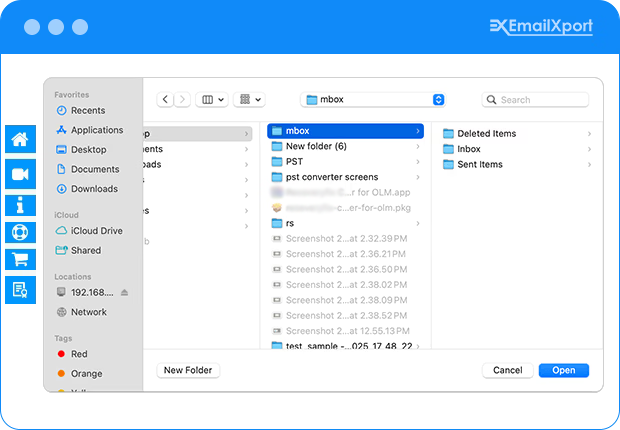Open the grid grouping dropdown

click(250, 99)
